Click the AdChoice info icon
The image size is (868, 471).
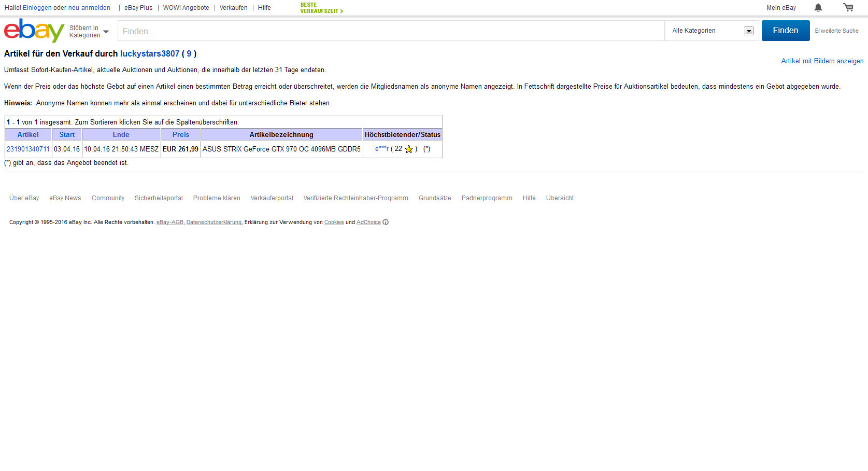386,222
